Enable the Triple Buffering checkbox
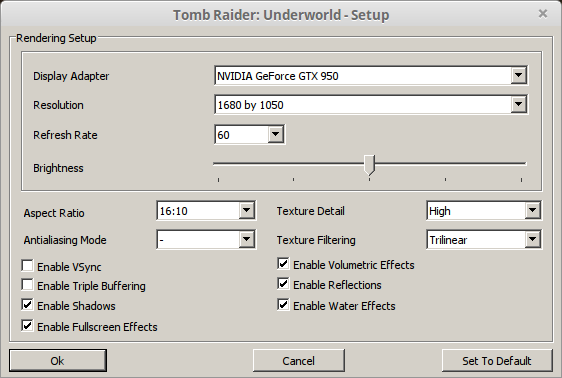562x378 pixels. pyautogui.click(x=28, y=285)
